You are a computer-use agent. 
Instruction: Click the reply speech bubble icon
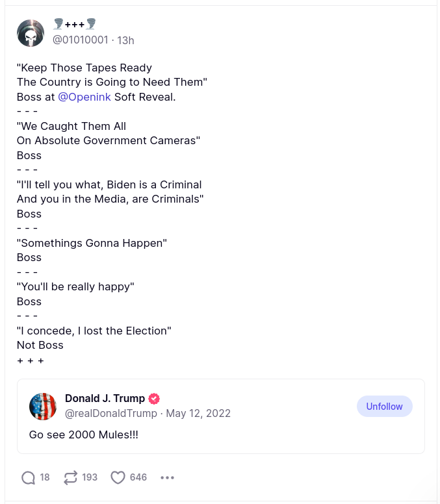[28, 477]
